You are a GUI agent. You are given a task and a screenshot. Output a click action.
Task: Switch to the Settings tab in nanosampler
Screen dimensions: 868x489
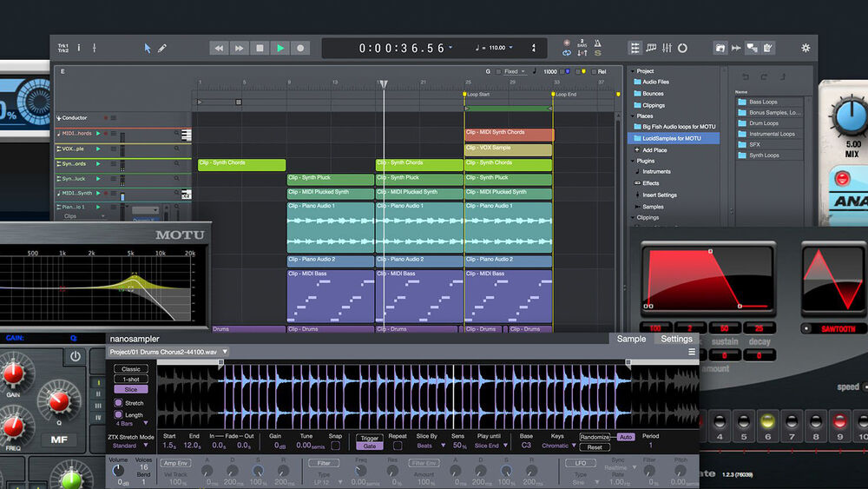(x=675, y=339)
